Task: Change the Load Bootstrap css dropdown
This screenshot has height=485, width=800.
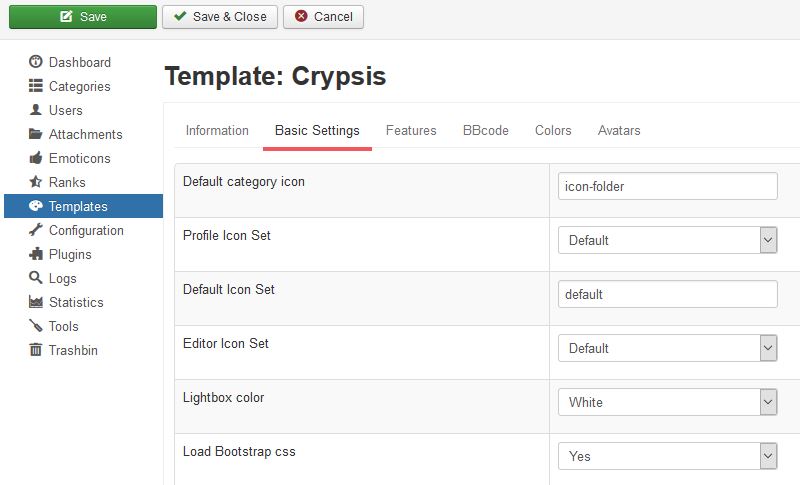Action: coord(667,456)
